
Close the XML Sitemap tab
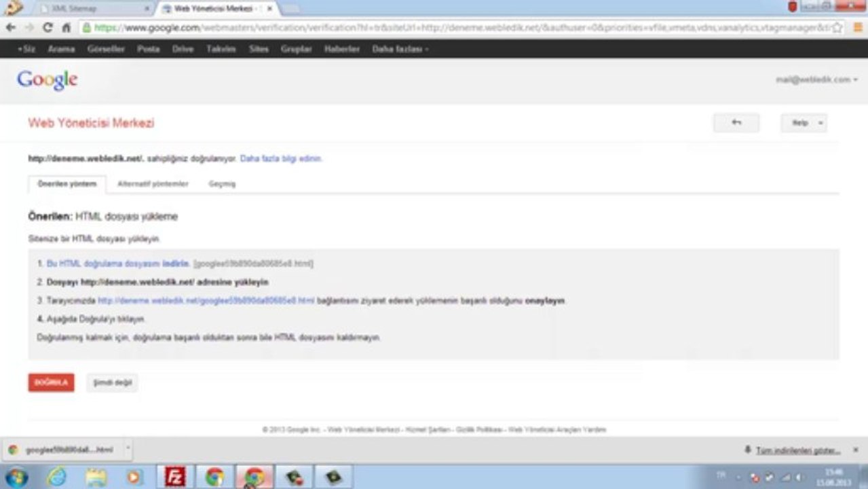147,9
